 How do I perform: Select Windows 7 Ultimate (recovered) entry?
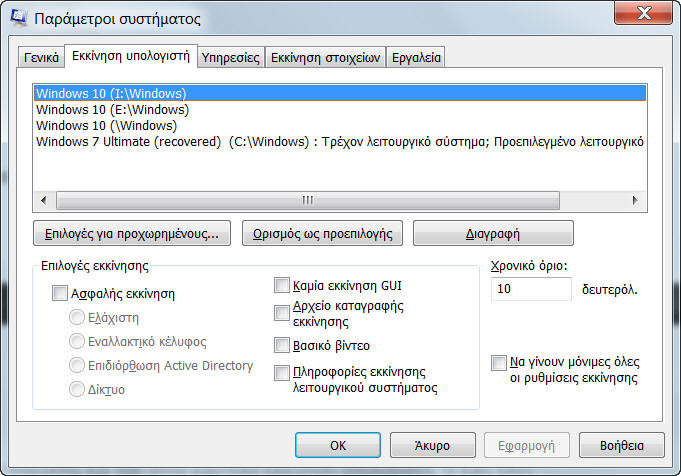coord(340,142)
